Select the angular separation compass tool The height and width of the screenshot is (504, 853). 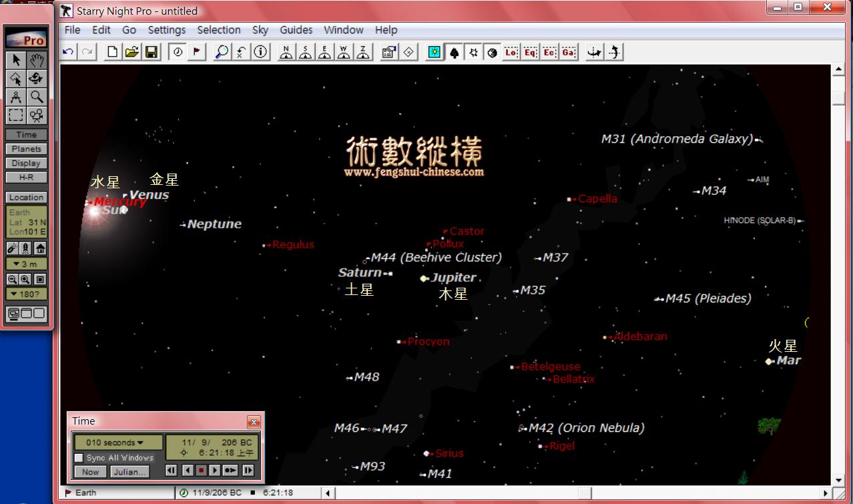click(17, 97)
